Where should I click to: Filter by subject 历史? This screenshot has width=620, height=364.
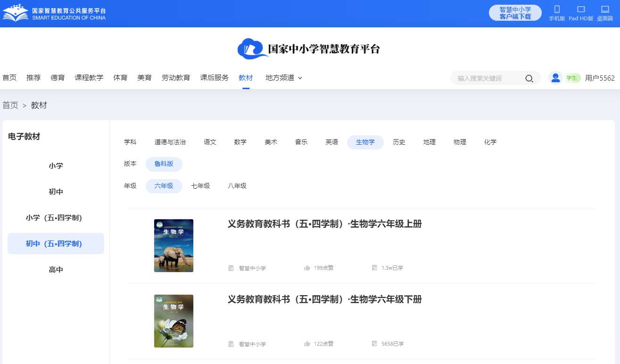tap(399, 142)
